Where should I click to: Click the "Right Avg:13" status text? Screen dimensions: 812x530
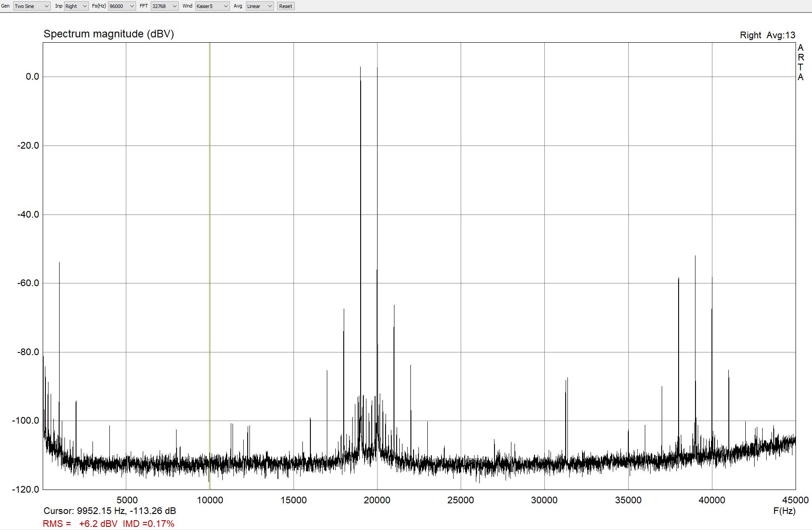point(768,35)
